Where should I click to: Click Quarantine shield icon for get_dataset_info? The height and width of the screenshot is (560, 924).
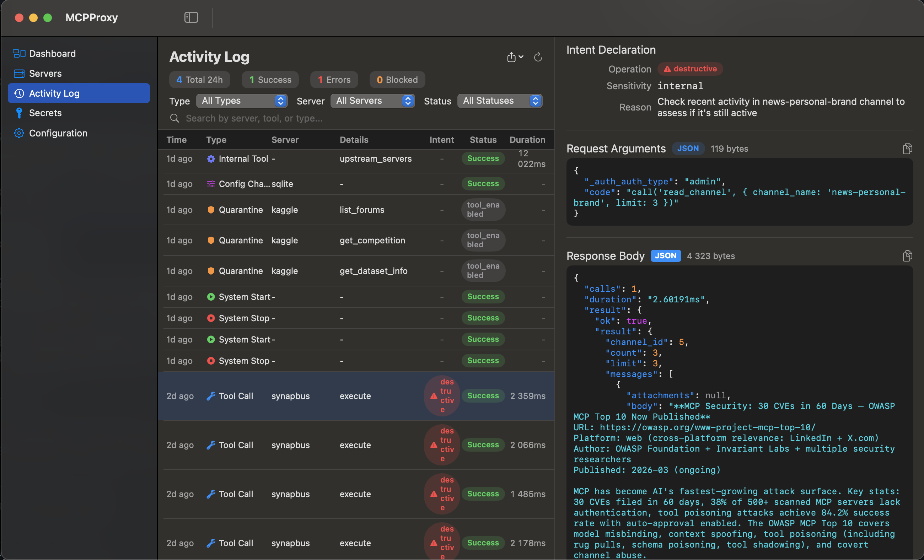[211, 271]
